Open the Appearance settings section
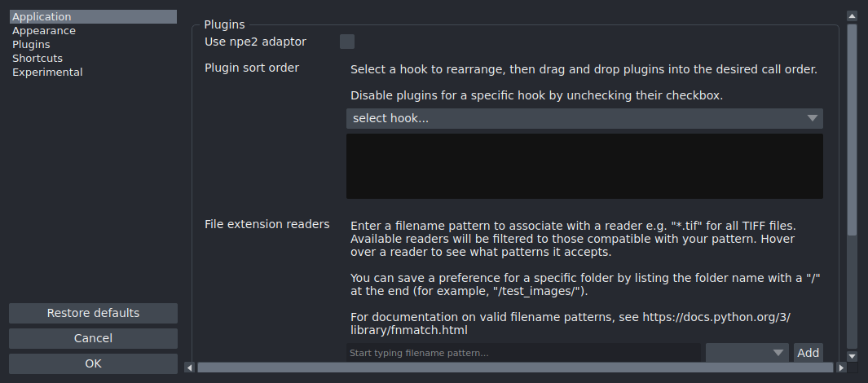This screenshot has height=383, width=868. (44, 30)
